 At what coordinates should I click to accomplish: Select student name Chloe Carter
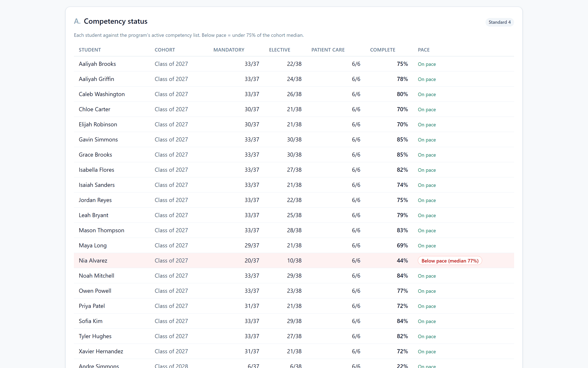(x=94, y=109)
